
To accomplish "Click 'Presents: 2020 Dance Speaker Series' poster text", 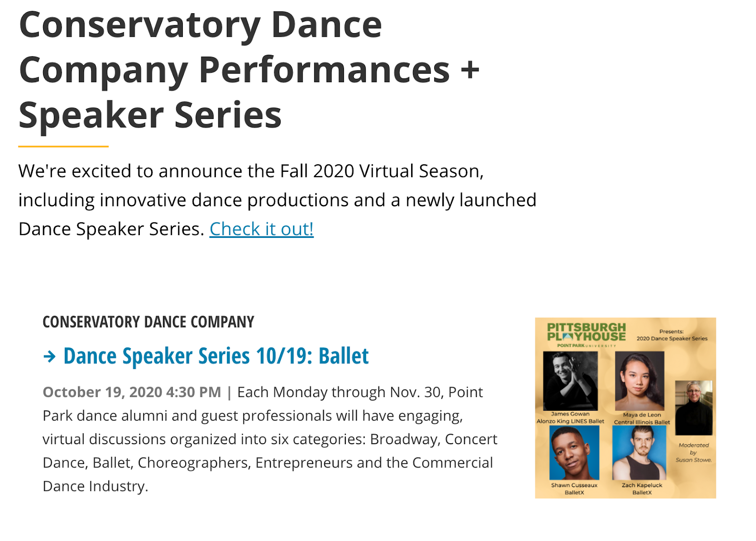I will point(672,335).
